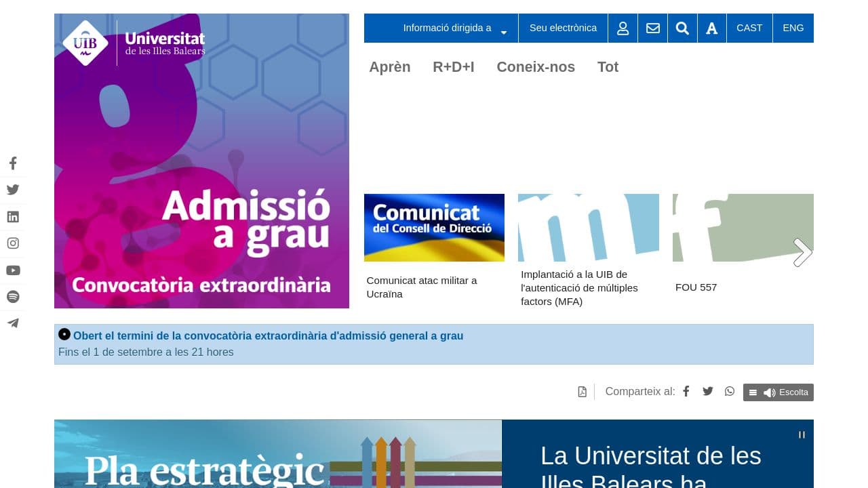Open the 'Comunicat atac militar a Ucraïna' thumbnail
868x488 pixels.
click(x=434, y=227)
